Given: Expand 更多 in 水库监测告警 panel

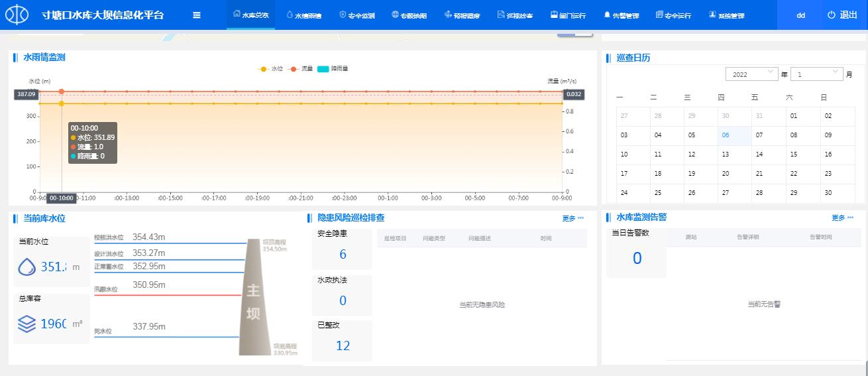Looking at the screenshot, I should pyautogui.click(x=842, y=218).
